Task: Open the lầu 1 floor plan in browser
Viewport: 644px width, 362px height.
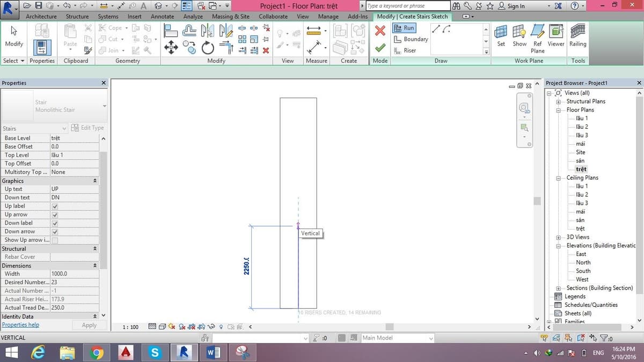Action: click(x=582, y=119)
